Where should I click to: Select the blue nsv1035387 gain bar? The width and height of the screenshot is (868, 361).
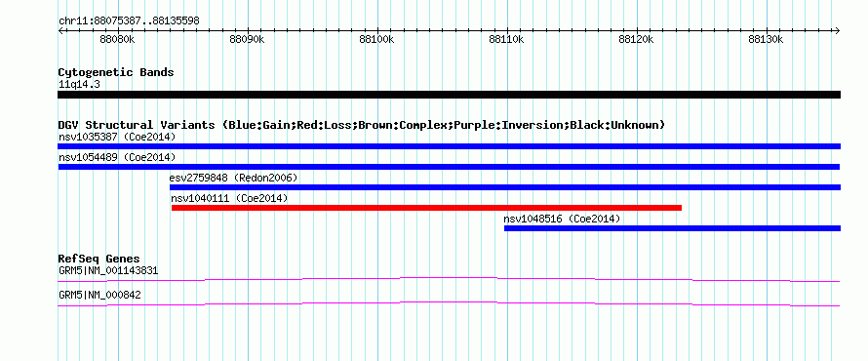point(449,146)
